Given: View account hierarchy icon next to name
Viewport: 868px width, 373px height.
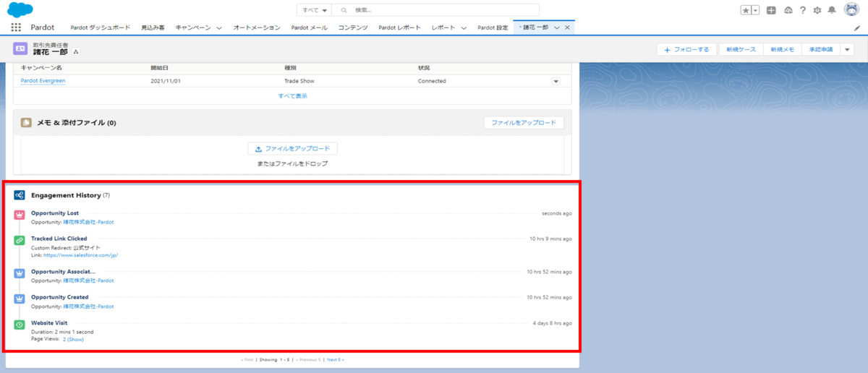Looking at the screenshot, I should [x=77, y=52].
